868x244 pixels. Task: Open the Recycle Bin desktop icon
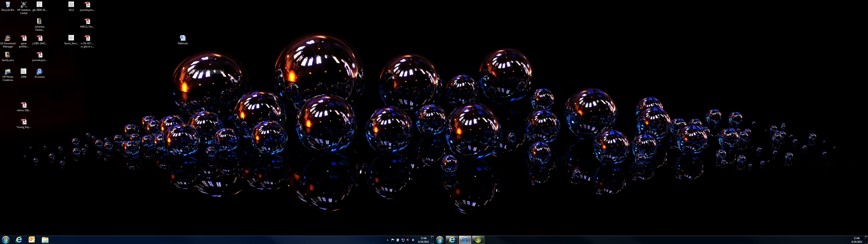tap(8, 5)
